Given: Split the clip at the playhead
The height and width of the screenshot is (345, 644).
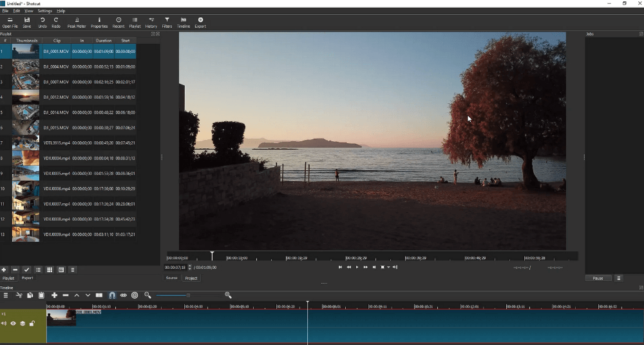Looking at the screenshot, I should point(99,295).
